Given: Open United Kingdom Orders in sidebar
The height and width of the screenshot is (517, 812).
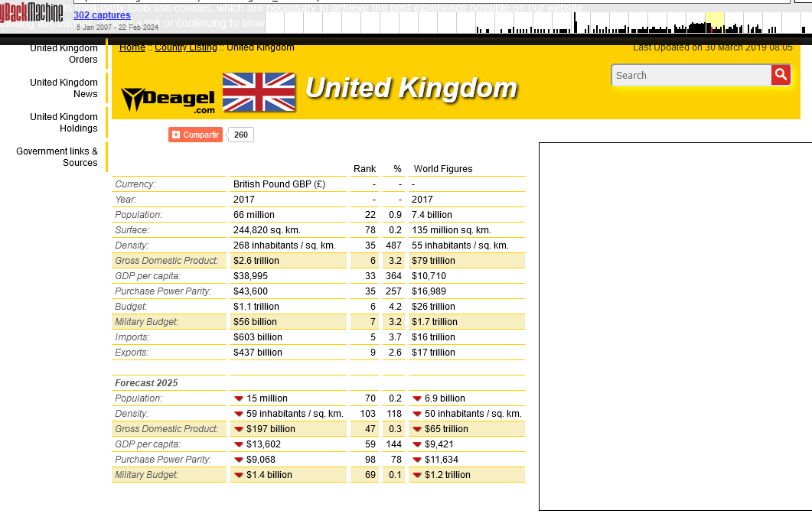Looking at the screenshot, I should click(x=64, y=54).
